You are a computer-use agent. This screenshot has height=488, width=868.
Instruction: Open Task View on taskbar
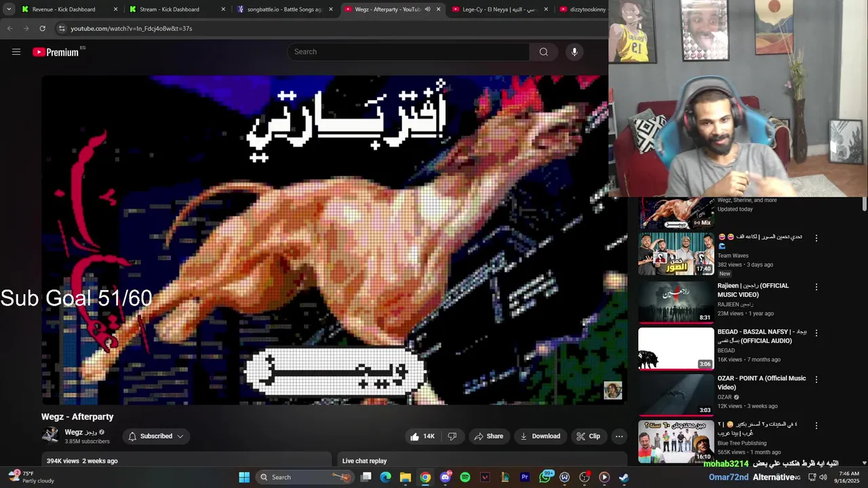(x=366, y=477)
